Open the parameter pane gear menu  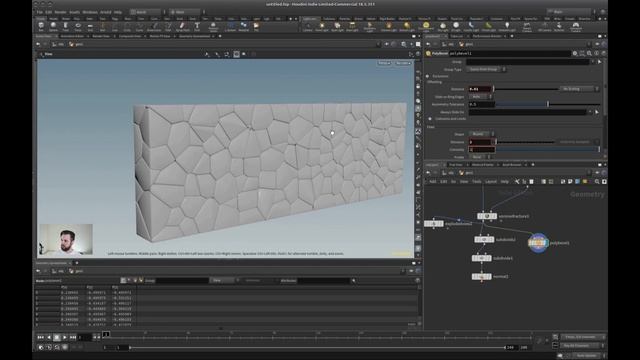point(575,53)
